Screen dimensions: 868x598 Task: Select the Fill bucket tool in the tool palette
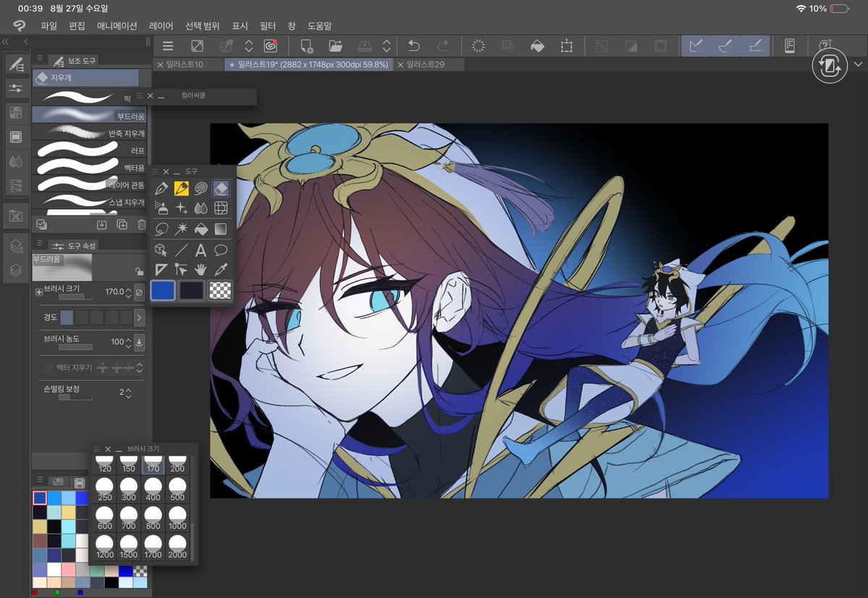[x=201, y=229]
